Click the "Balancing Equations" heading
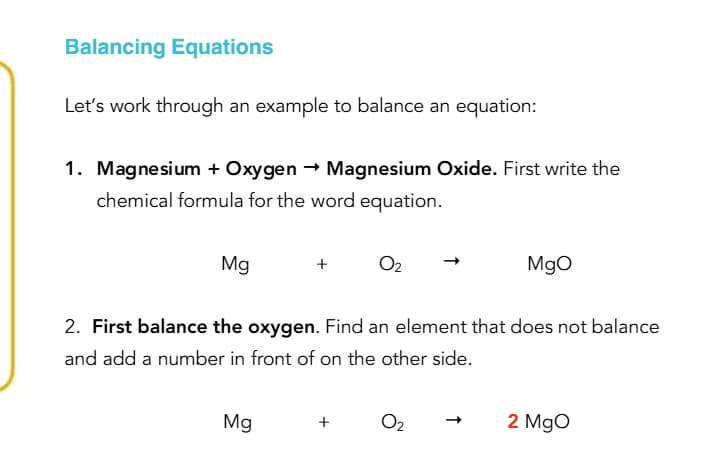 coord(168,47)
